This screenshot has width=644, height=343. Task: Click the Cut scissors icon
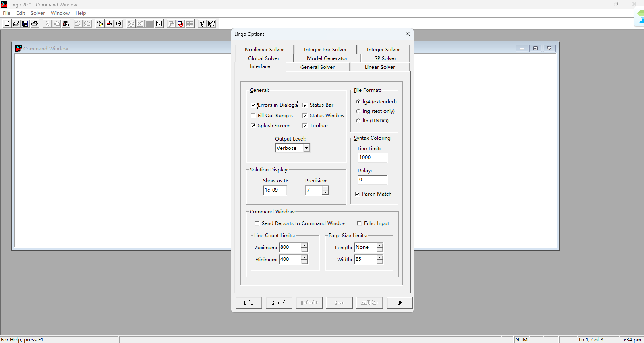pos(47,24)
